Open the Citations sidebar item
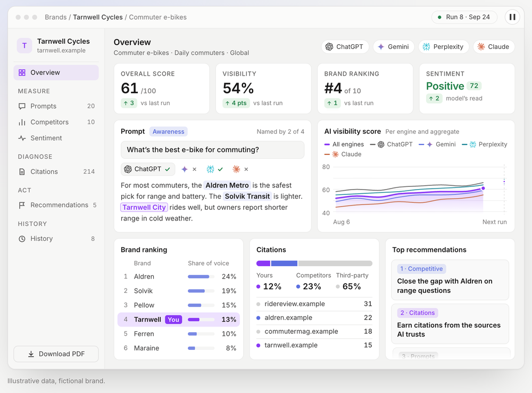532x393 pixels. coord(56,171)
